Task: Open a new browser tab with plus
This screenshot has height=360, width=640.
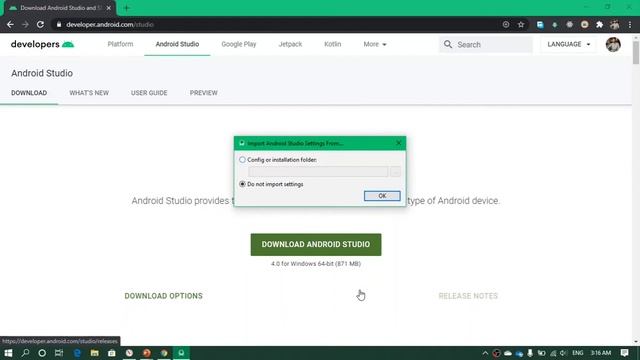Action: coord(127,8)
